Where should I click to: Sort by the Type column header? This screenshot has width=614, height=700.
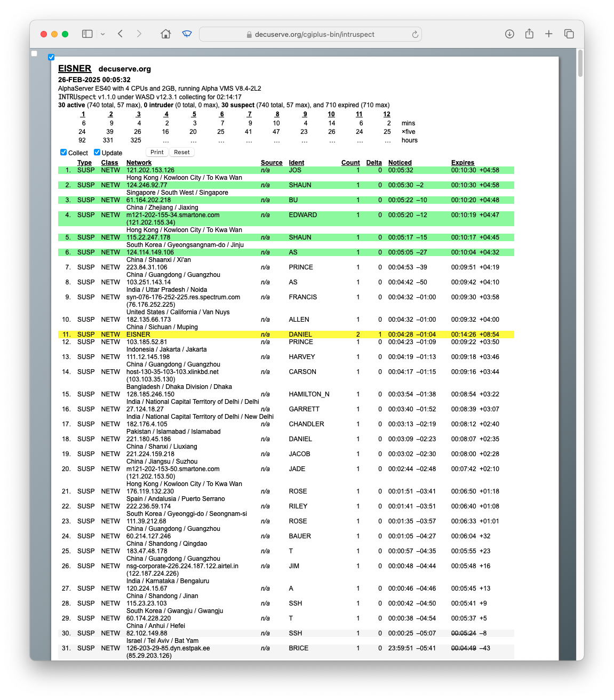(84, 163)
